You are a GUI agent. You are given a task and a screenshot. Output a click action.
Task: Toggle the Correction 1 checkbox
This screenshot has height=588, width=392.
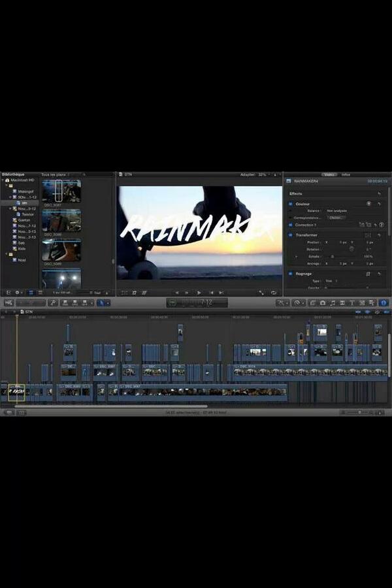tap(290, 225)
